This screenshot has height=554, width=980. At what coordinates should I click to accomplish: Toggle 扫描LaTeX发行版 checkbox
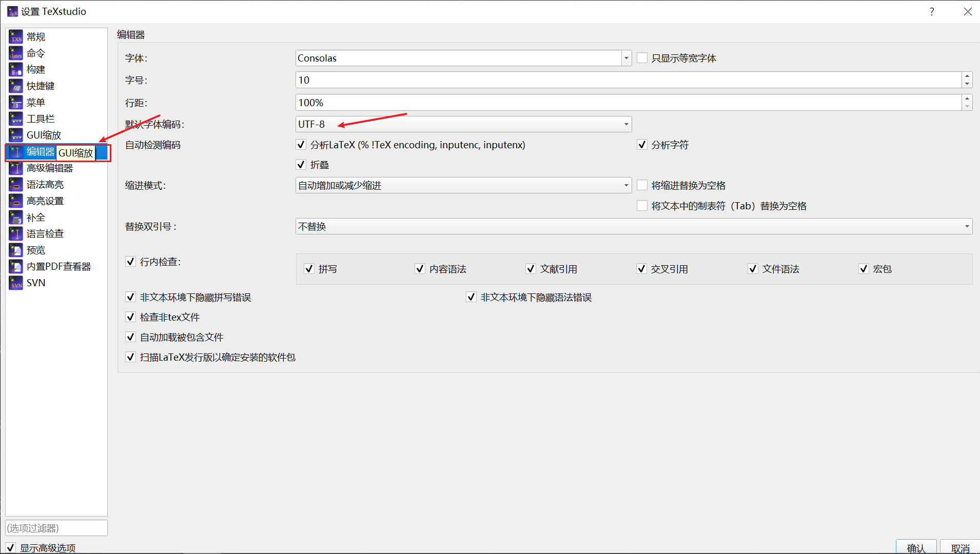coord(131,357)
